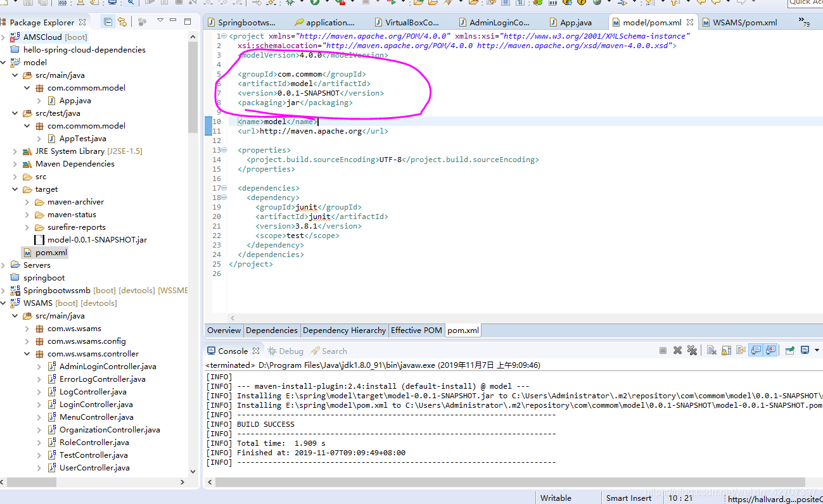Image resolution: width=823 pixels, height=504 pixels.
Task: Clear the Console output
Action: point(711,350)
